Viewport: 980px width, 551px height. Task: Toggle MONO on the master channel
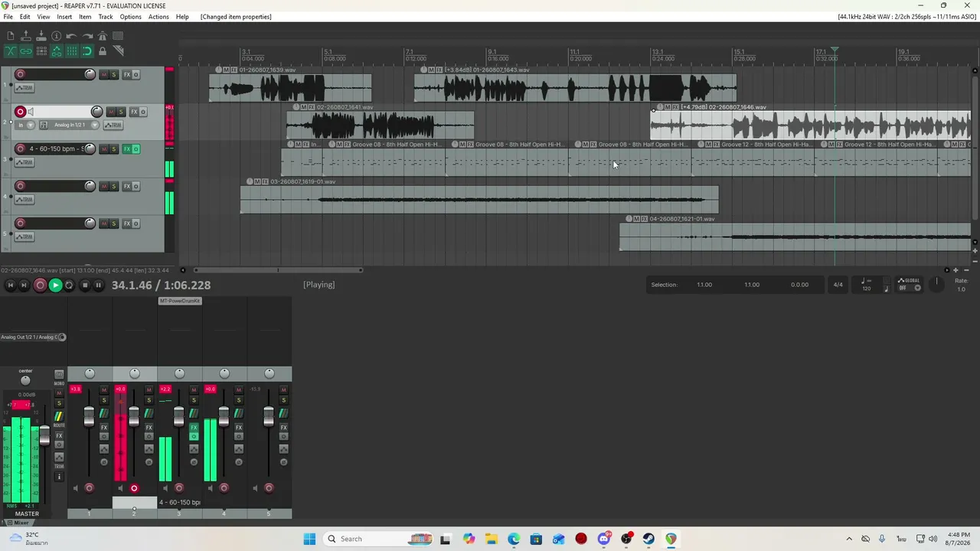(x=59, y=375)
